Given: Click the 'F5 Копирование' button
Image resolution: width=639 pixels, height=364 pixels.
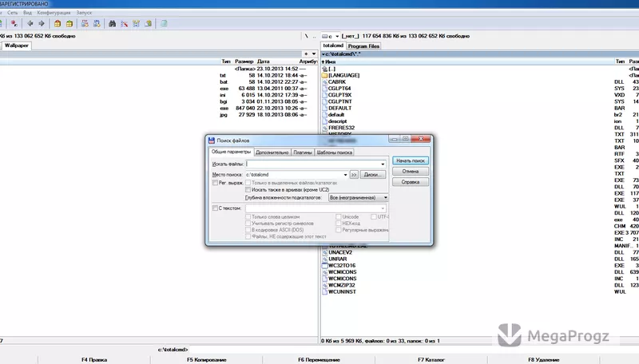Looking at the screenshot, I should pos(207,359).
